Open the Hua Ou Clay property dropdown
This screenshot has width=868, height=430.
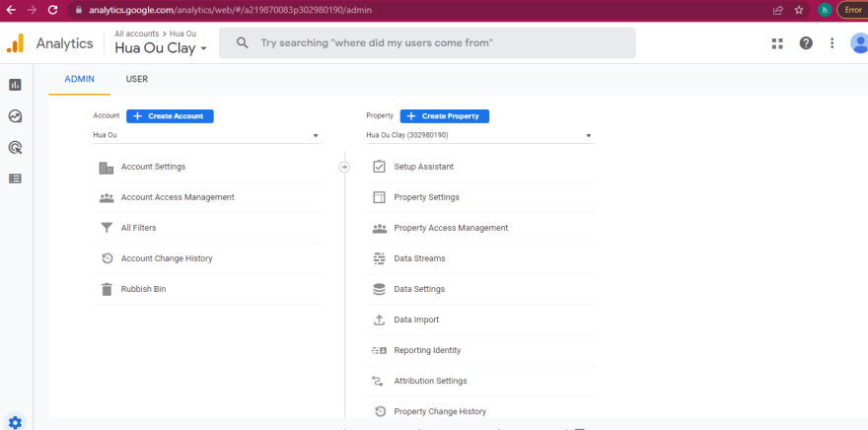480,135
